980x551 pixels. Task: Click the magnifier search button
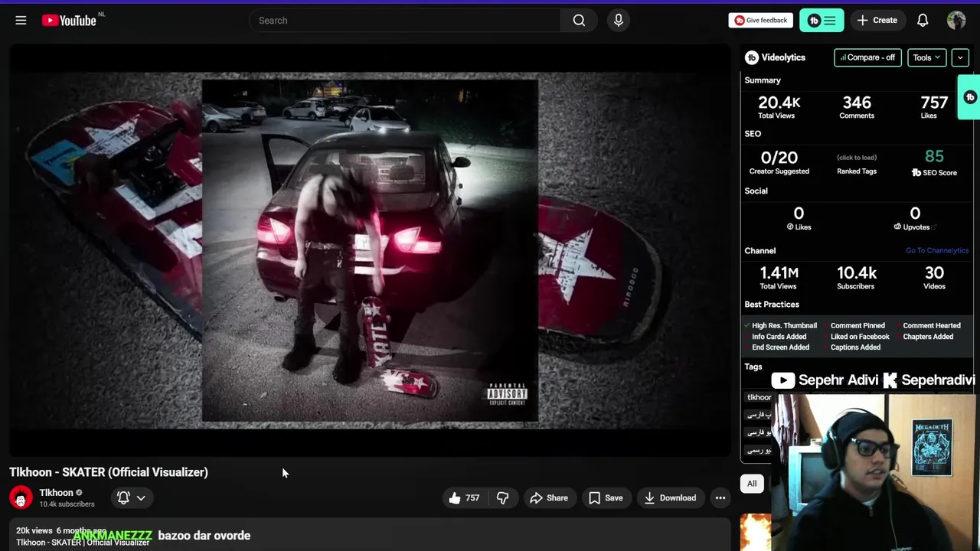579,21
